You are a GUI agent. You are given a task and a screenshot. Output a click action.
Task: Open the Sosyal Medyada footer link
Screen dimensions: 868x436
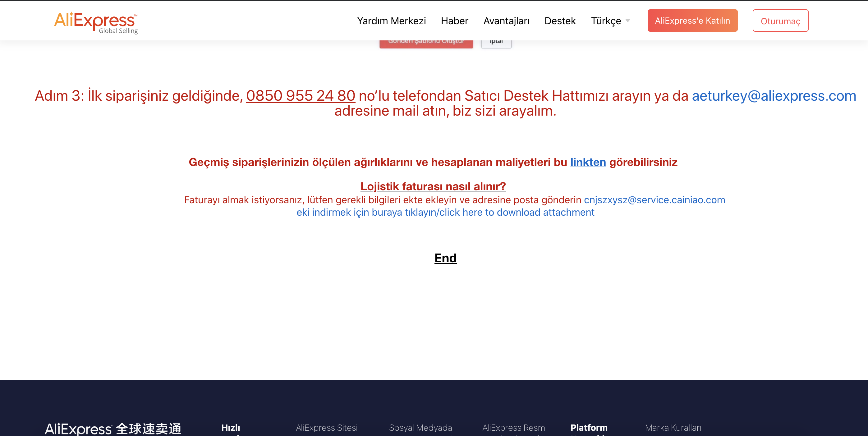pos(420,428)
